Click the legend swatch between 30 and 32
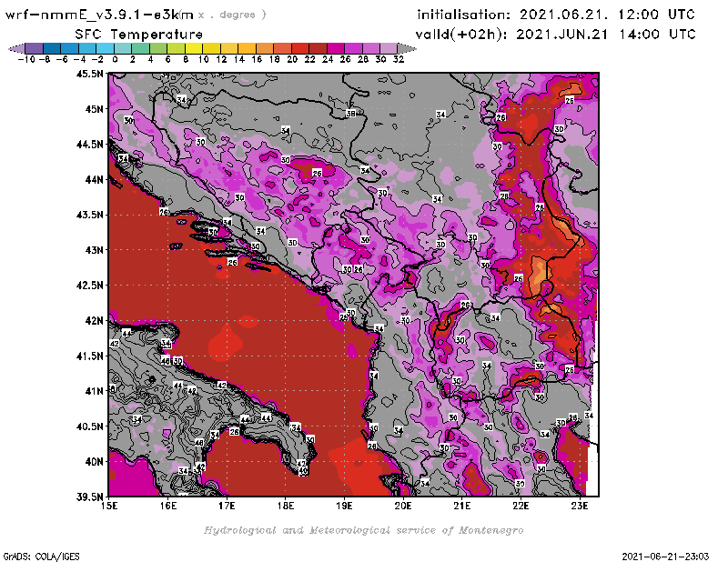Viewport: 728px width, 562px height. [x=389, y=48]
